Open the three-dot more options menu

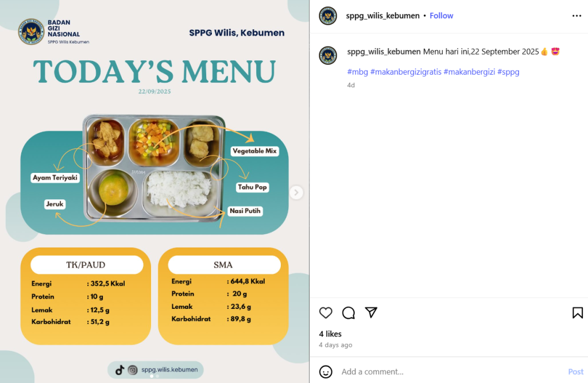click(577, 16)
